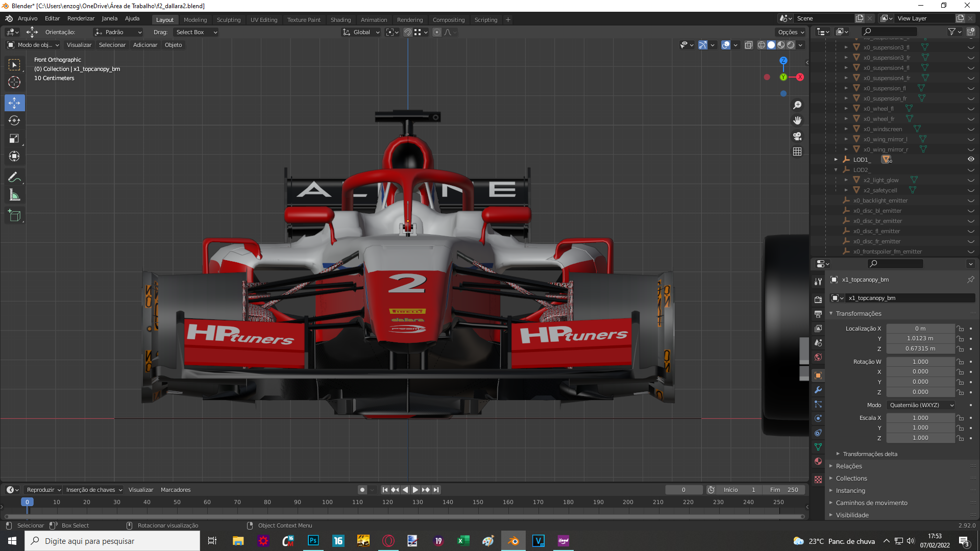Screen dimensions: 980x551
Task: Open the Material properties tab
Action: click(818, 461)
